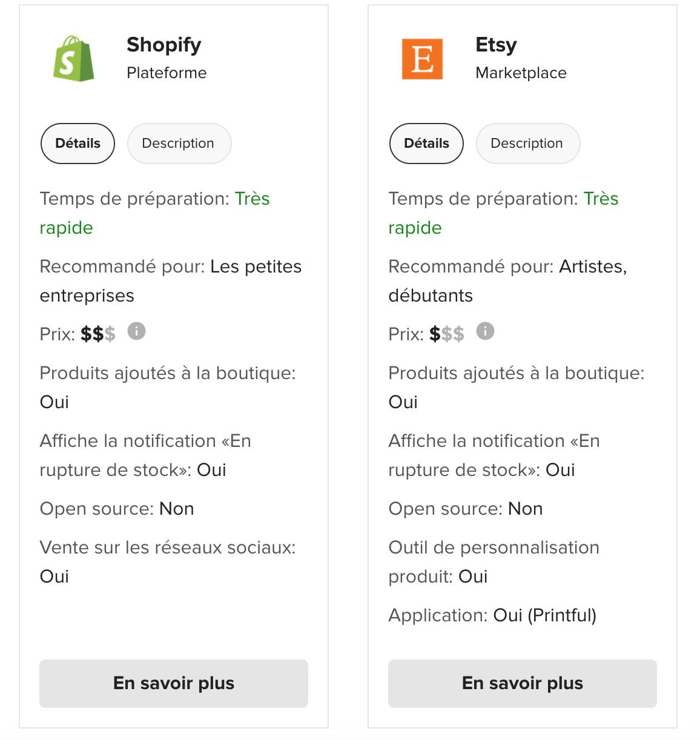This screenshot has height=740, width=700.
Task: Select the Détails tab for Etsy
Action: tap(426, 144)
